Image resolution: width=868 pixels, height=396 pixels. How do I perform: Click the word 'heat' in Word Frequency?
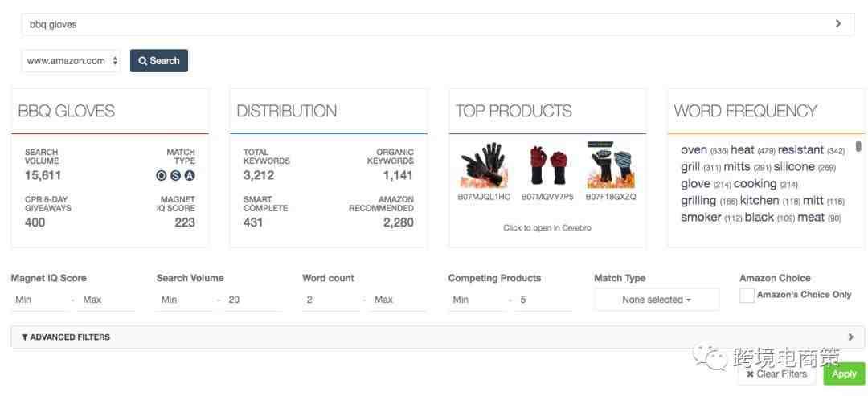[x=743, y=150]
